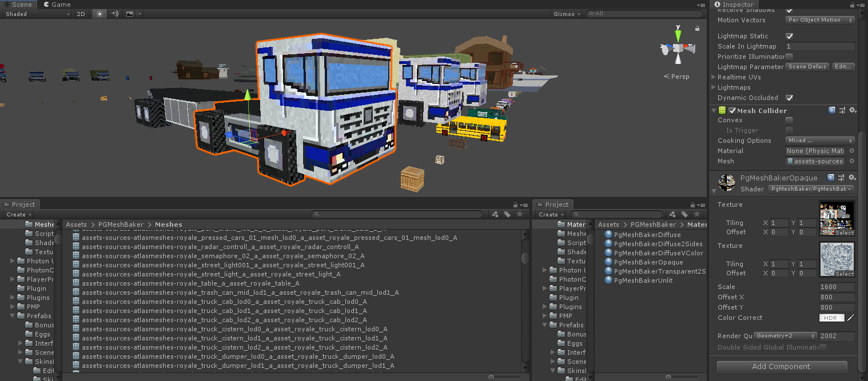Screen dimensions: 868x381
Task: Open Shader PgMeshBaker dropdown
Action: tap(811, 189)
